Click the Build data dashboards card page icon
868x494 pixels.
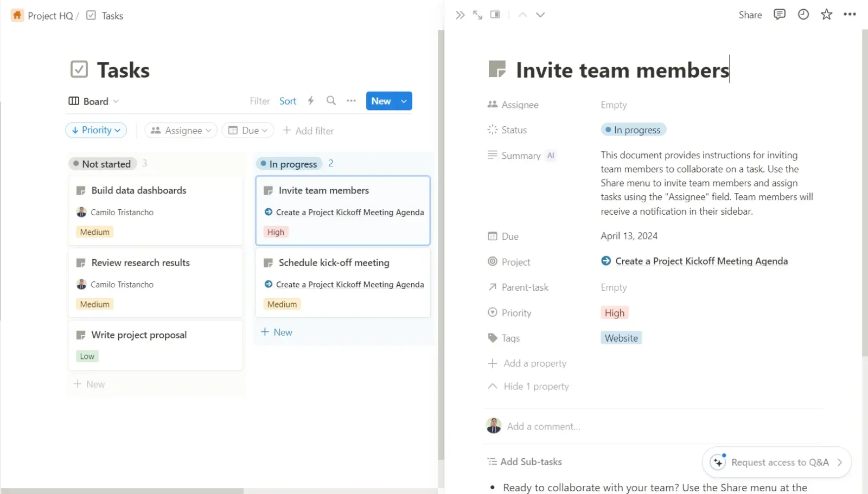[81, 190]
